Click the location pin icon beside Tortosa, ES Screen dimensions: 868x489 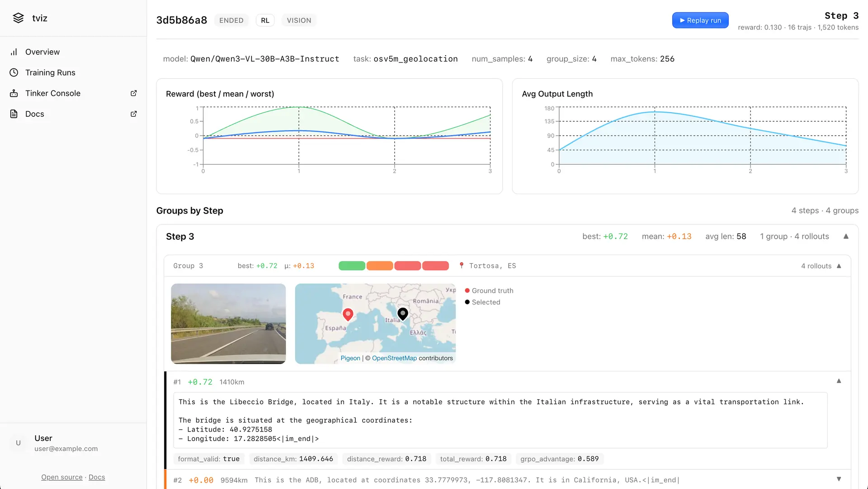click(462, 266)
